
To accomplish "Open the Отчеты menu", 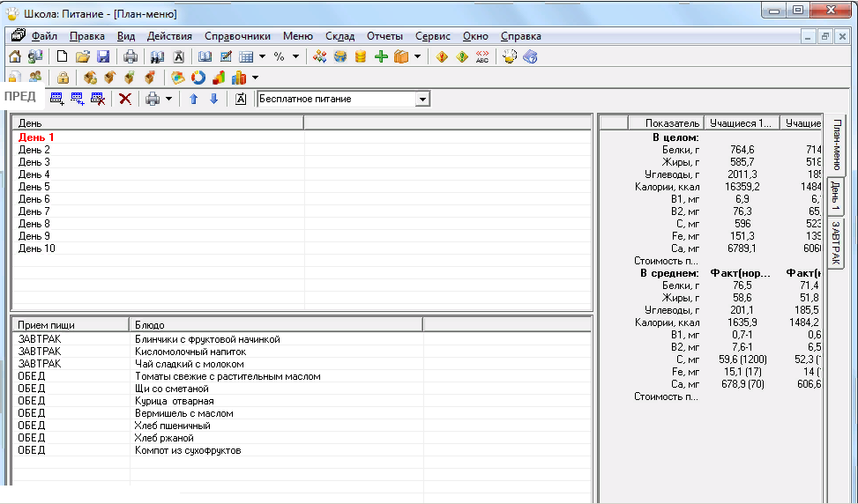I will [384, 36].
